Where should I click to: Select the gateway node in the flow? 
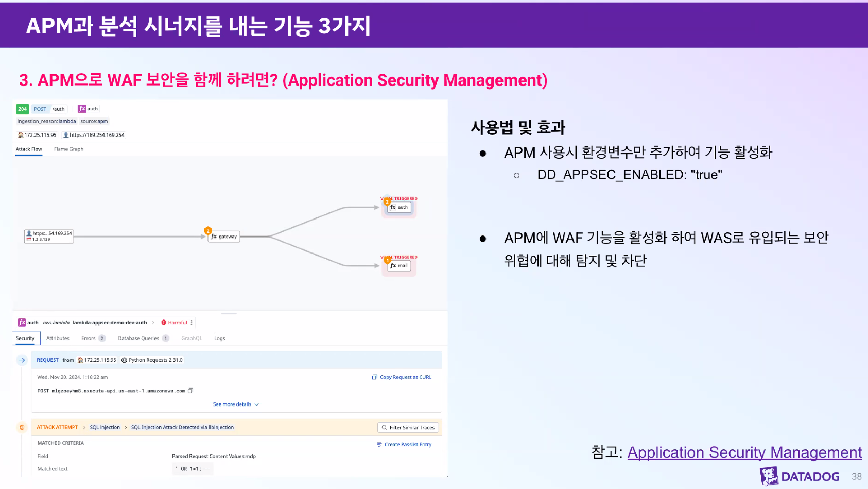[224, 237]
